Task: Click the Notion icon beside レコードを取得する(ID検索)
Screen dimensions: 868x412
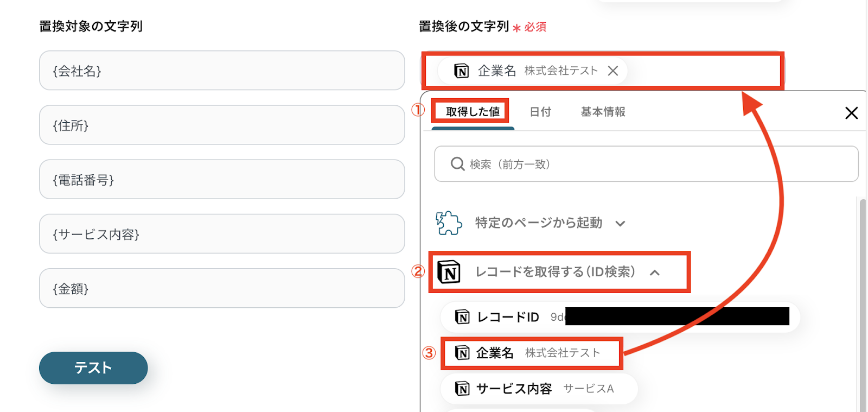Action: pos(449,272)
